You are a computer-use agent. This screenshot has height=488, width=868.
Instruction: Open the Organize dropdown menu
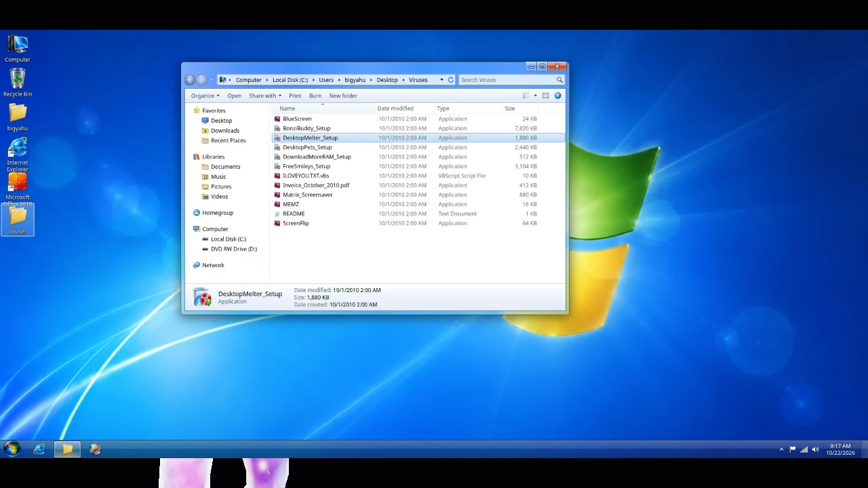click(x=205, y=96)
